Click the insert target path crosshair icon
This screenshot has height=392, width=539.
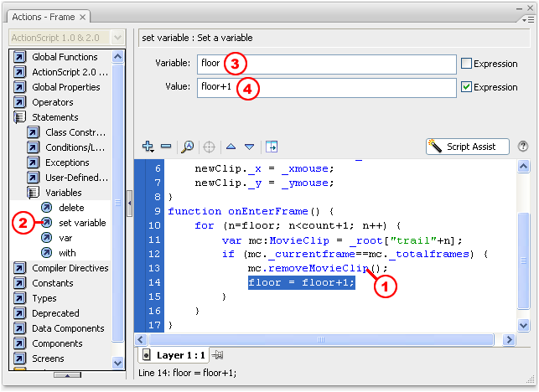pyautogui.click(x=209, y=147)
